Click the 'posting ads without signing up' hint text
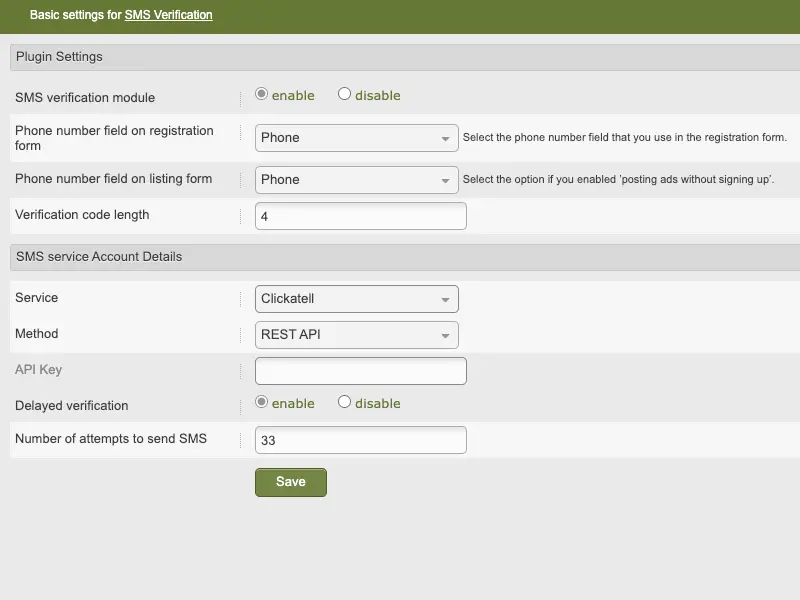This screenshot has height=600, width=800. coord(618,180)
